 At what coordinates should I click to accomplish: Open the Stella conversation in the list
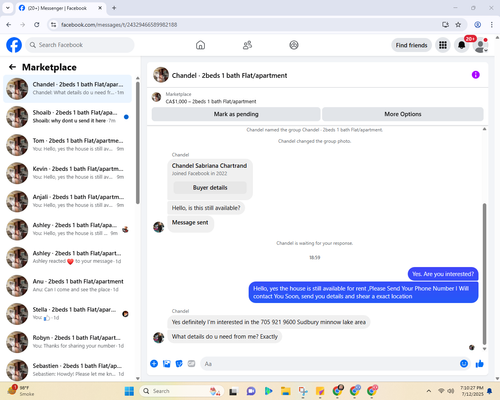(x=67, y=314)
